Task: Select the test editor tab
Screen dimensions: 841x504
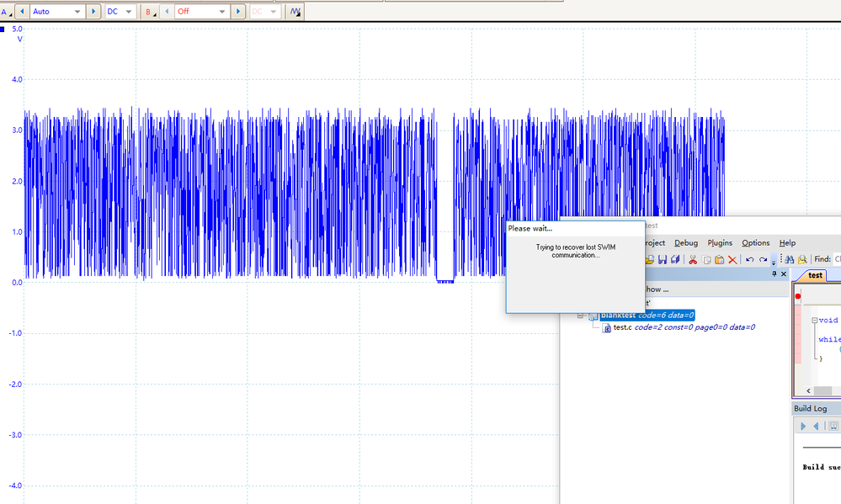Action: click(x=815, y=275)
